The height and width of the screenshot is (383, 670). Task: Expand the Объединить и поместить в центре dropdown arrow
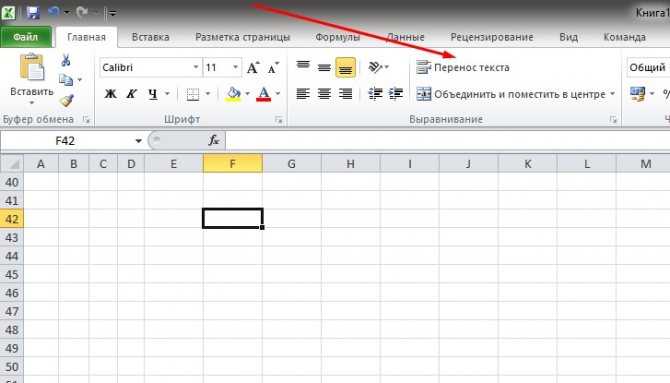(x=612, y=94)
